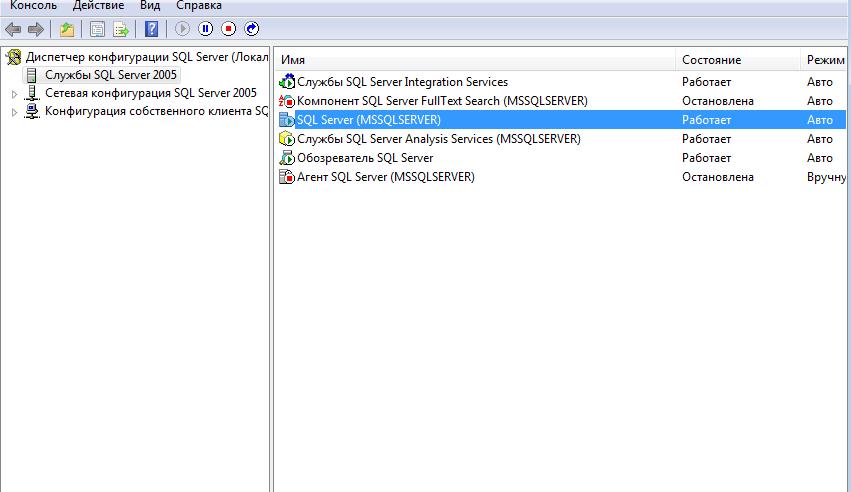The width and height of the screenshot is (851, 492).
Task: Open the Help question mark icon
Action: (151, 29)
